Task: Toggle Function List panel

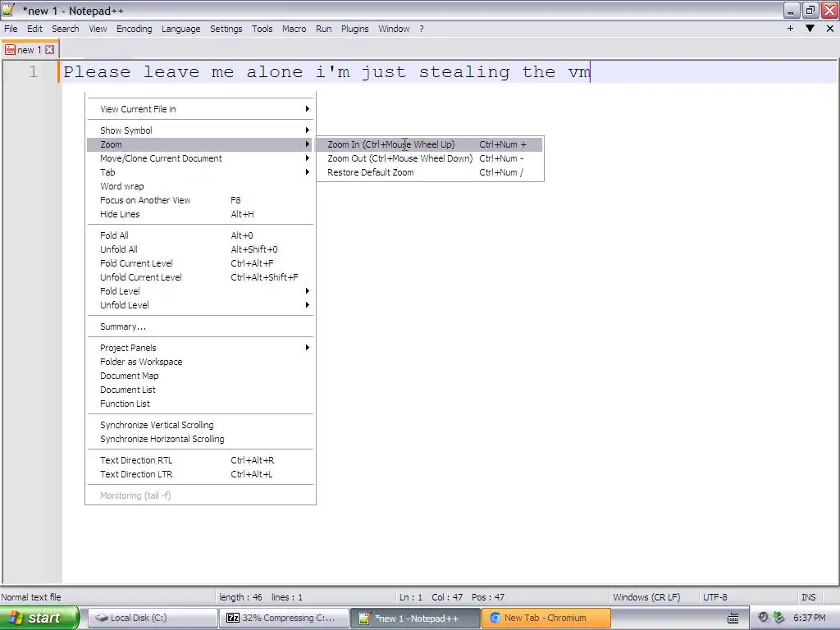Action: click(200, 404)
